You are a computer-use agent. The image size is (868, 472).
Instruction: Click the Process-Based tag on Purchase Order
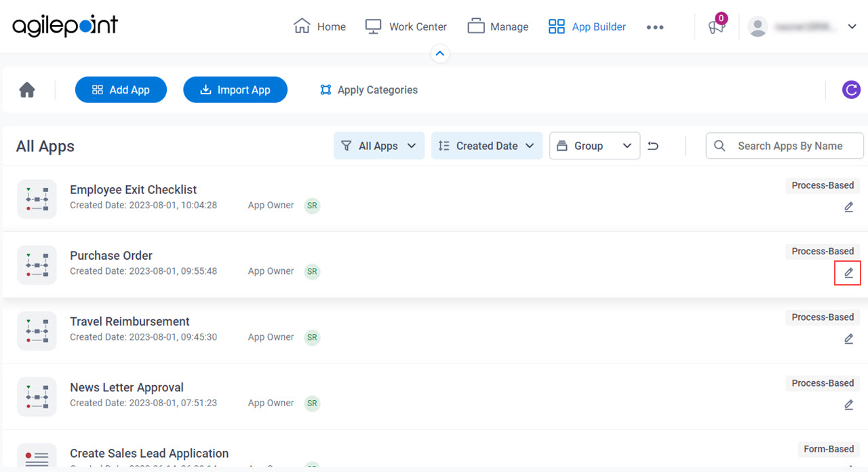click(823, 251)
